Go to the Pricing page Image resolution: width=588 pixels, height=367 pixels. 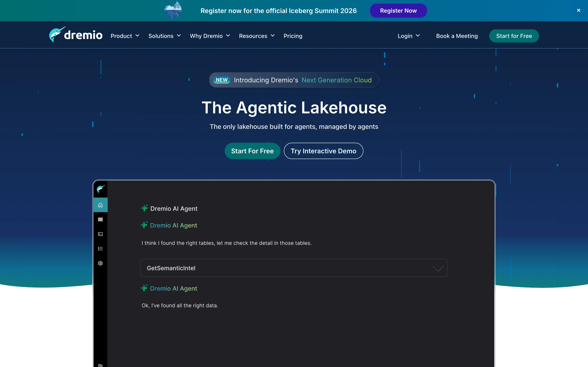click(x=293, y=36)
